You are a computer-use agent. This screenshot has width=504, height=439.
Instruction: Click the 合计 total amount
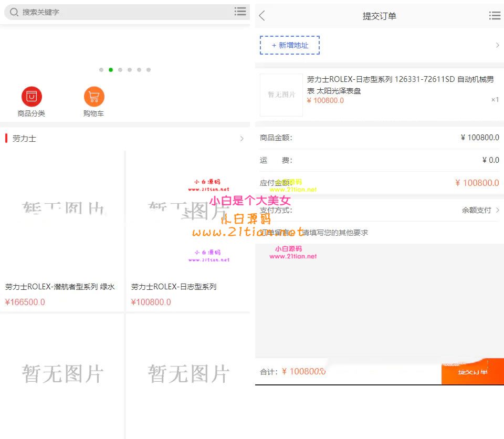[x=304, y=371]
